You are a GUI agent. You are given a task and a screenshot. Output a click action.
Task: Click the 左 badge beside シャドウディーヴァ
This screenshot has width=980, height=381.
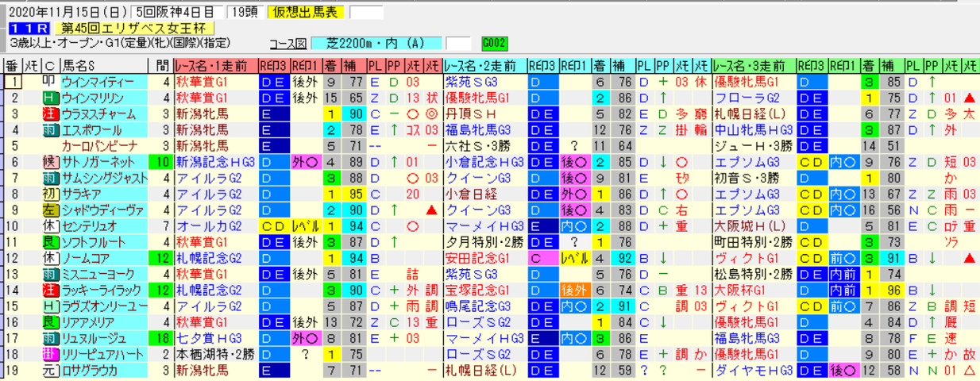pos(49,209)
